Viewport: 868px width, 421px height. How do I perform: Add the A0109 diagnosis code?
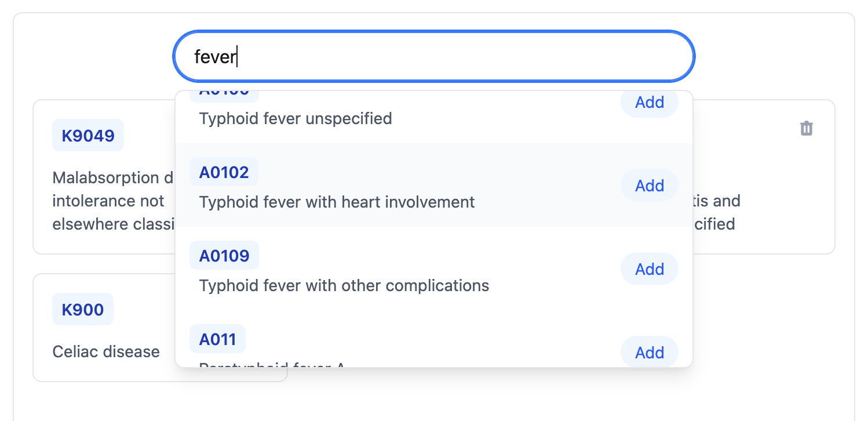tap(649, 269)
